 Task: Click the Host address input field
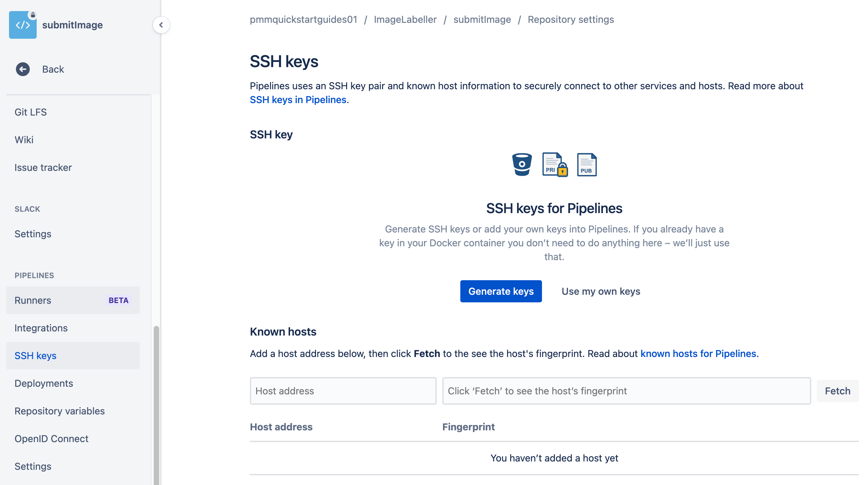pos(343,390)
